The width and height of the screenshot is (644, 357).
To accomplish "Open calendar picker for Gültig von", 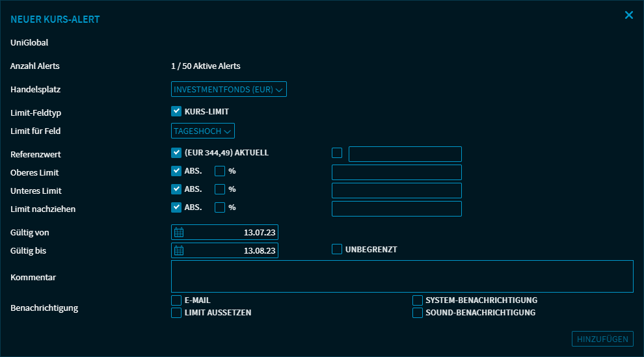I will (x=179, y=233).
